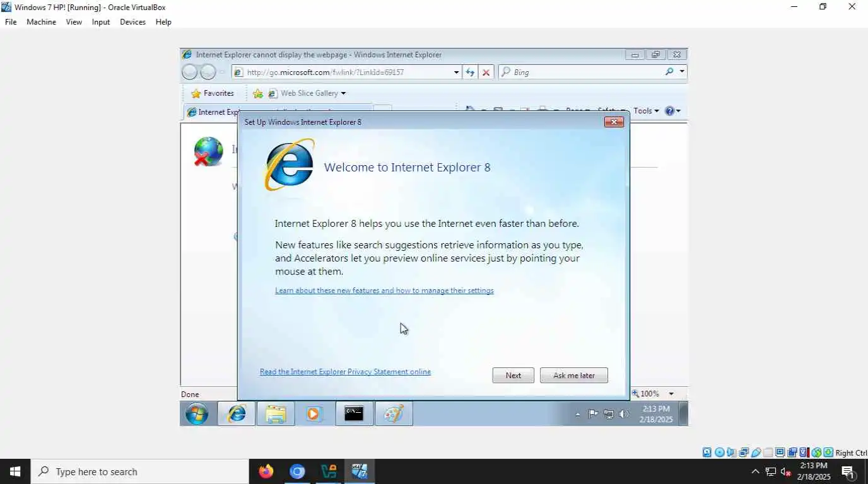Viewport: 868px width, 484px height.
Task: Click the running VirtualBox VM taskbar icon
Action: pos(360,471)
